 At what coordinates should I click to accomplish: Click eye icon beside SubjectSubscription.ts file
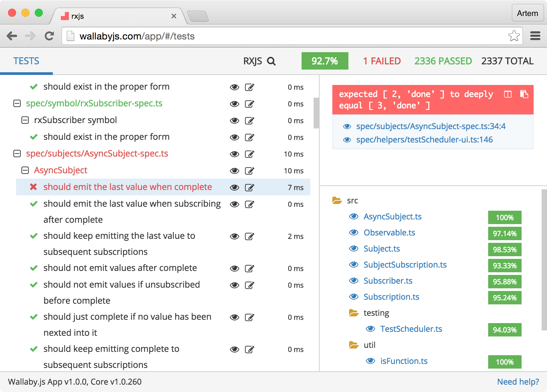354,265
